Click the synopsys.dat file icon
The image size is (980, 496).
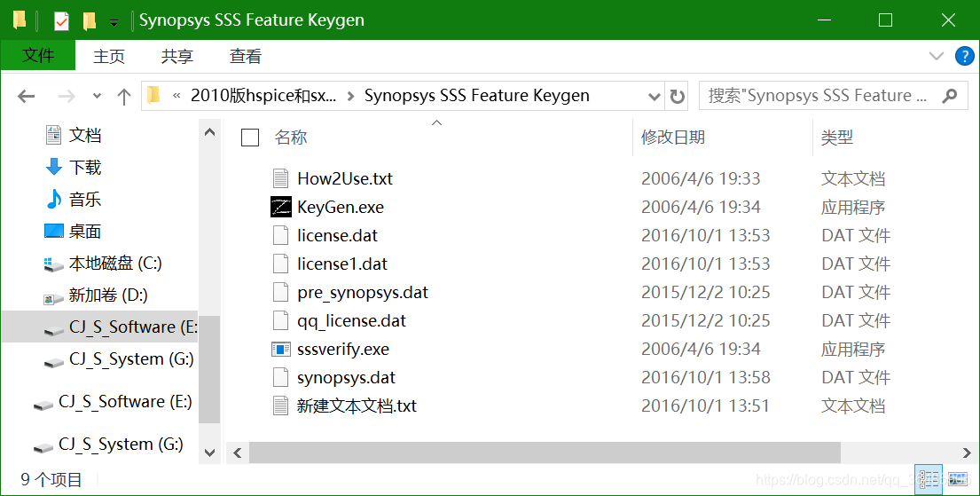280,378
